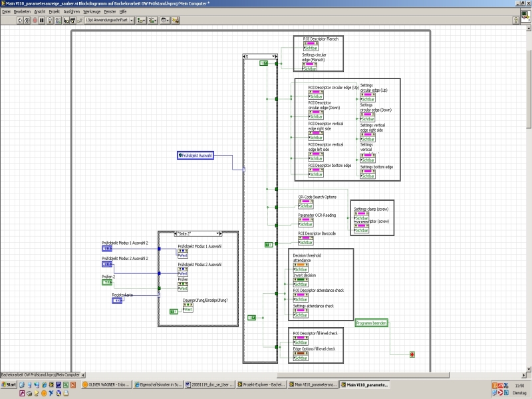532x399 pixels.
Task: Click the loop stop condition terminal
Action: coord(412,354)
